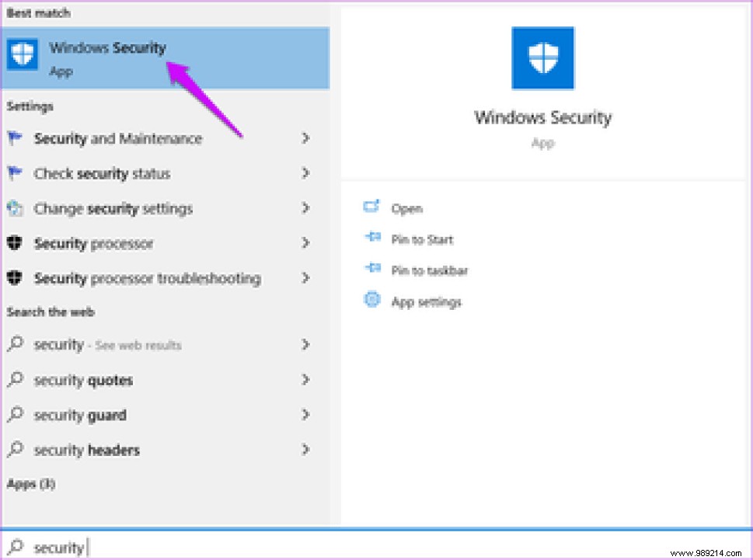Expand the Check security status chevron
The width and height of the screenshot is (753, 560).
click(305, 173)
